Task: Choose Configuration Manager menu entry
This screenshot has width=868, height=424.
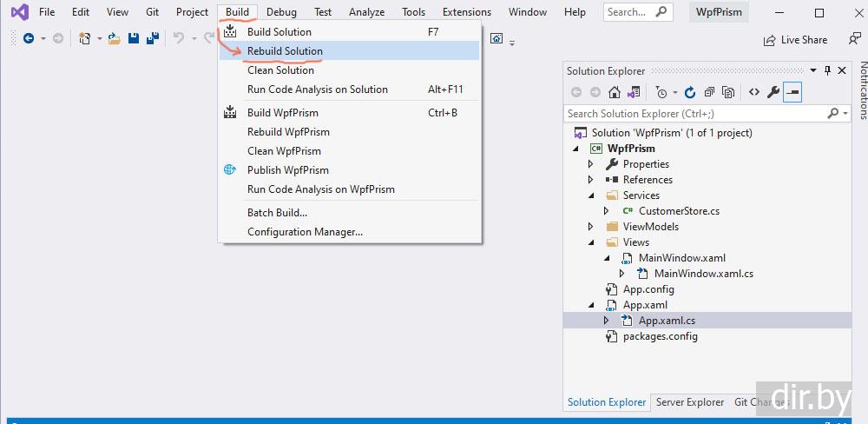Action: pos(305,232)
